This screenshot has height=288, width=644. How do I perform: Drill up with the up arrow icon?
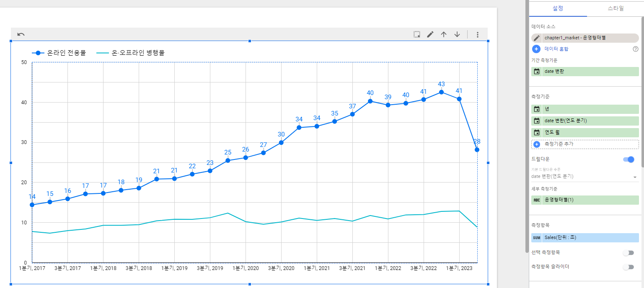(x=444, y=34)
